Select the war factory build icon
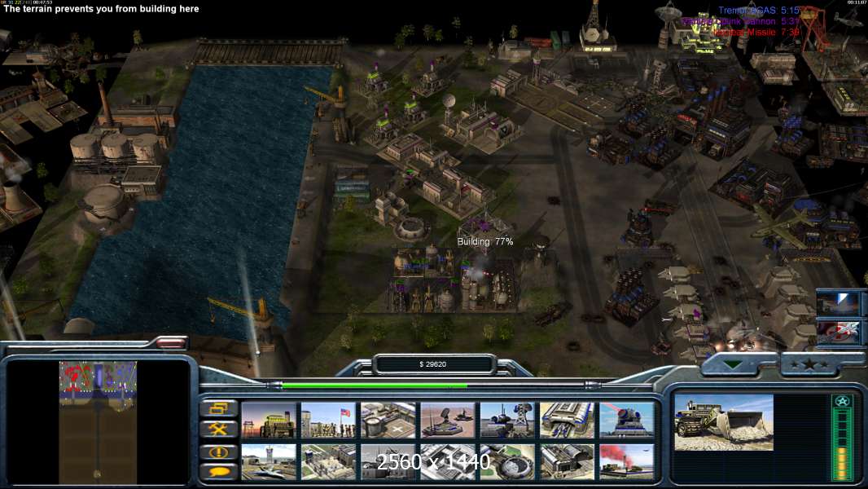Screen dimensions: 868x489 [568, 421]
